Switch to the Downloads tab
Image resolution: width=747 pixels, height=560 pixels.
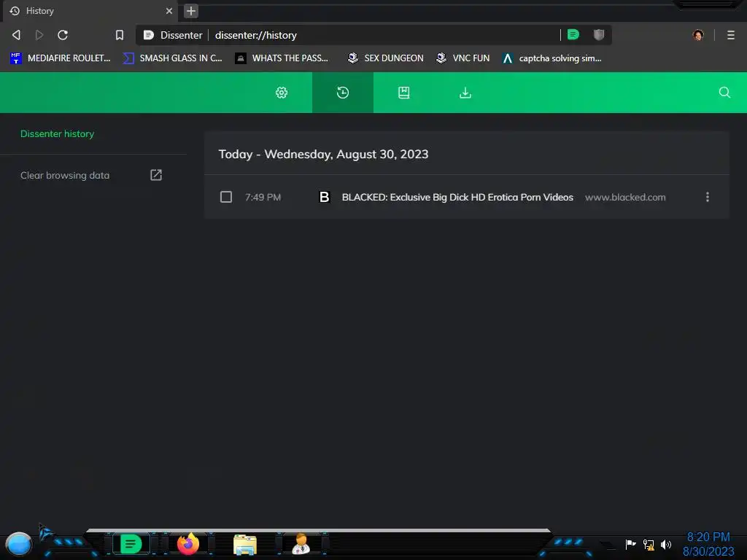pyautogui.click(x=465, y=93)
